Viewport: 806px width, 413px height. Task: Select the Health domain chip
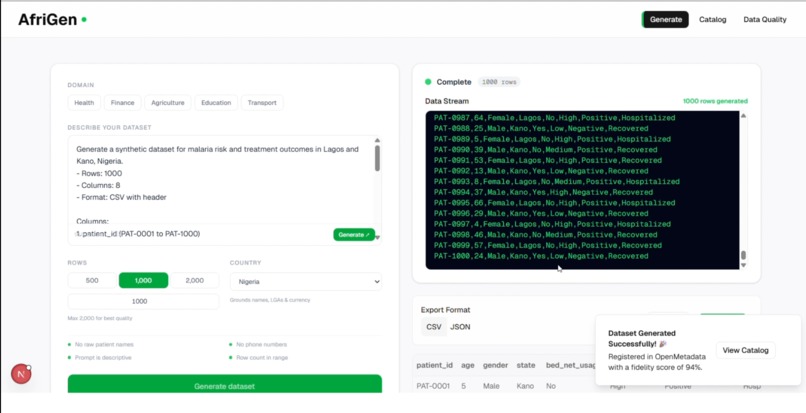(84, 102)
